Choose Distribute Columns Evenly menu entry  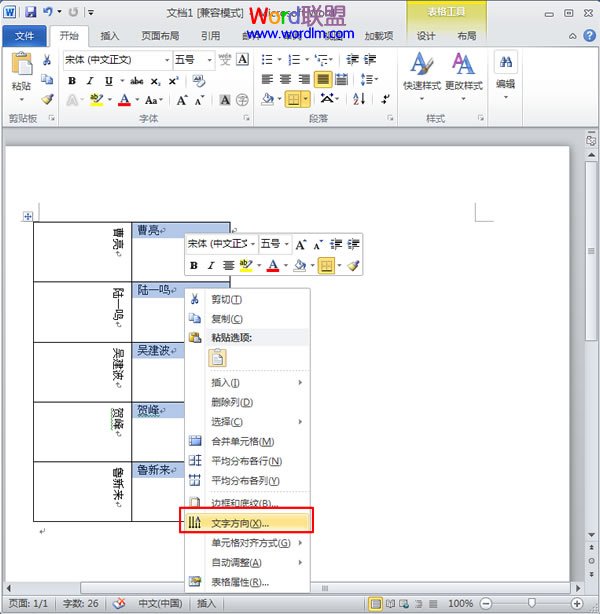[x=248, y=480]
